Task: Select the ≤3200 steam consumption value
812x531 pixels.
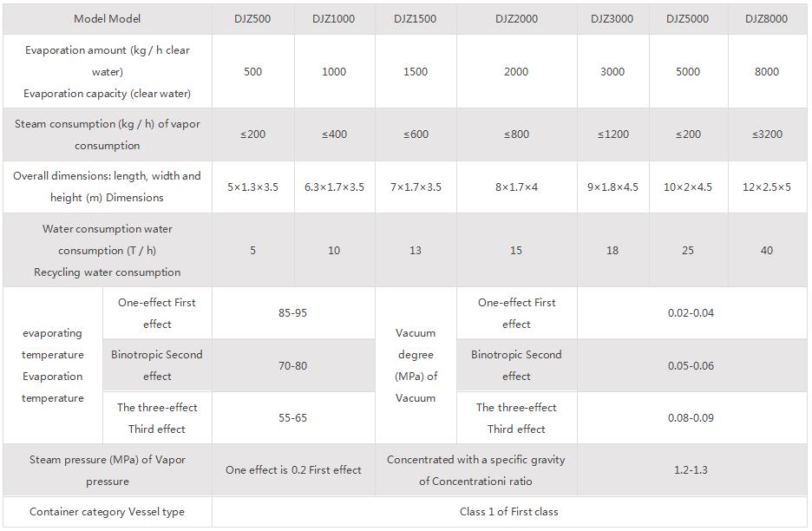Action: pyautogui.click(x=767, y=134)
